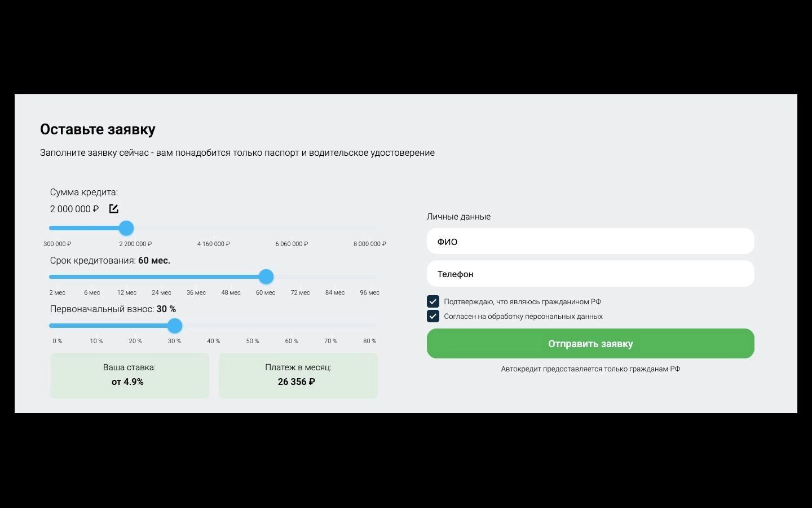Toggle the Russian citizenship confirmation checkbox

(x=433, y=301)
